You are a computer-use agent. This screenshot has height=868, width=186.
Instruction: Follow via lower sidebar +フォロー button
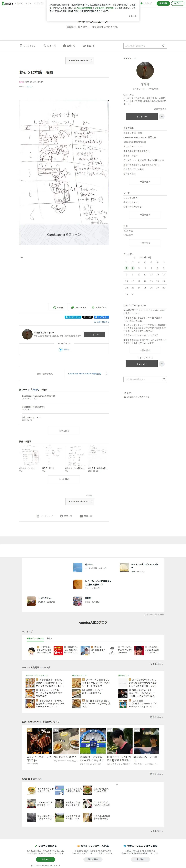pos(142,364)
